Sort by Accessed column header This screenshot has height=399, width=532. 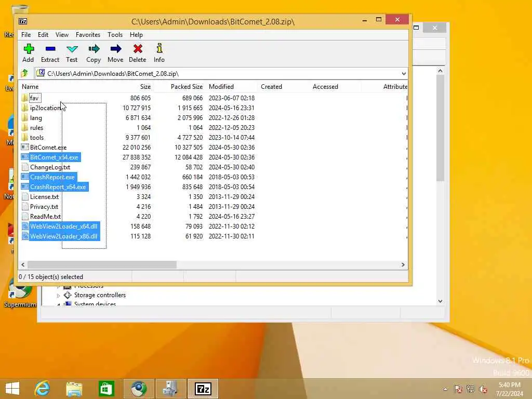325,87
